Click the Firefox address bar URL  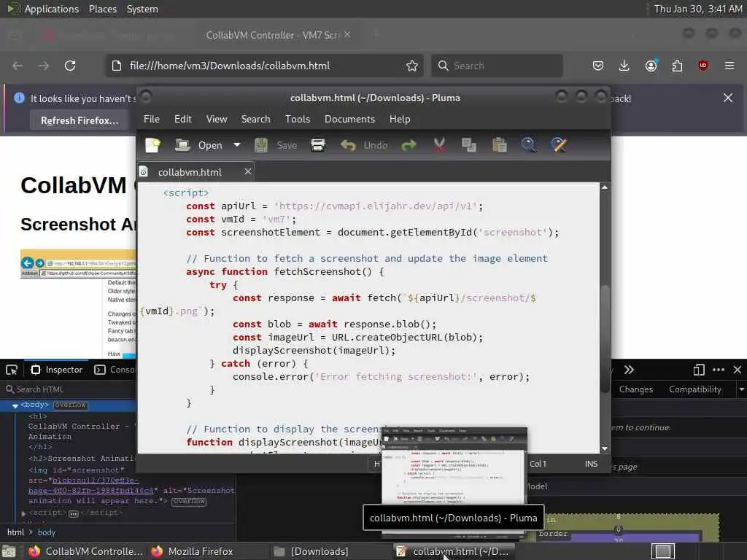pyautogui.click(x=230, y=66)
